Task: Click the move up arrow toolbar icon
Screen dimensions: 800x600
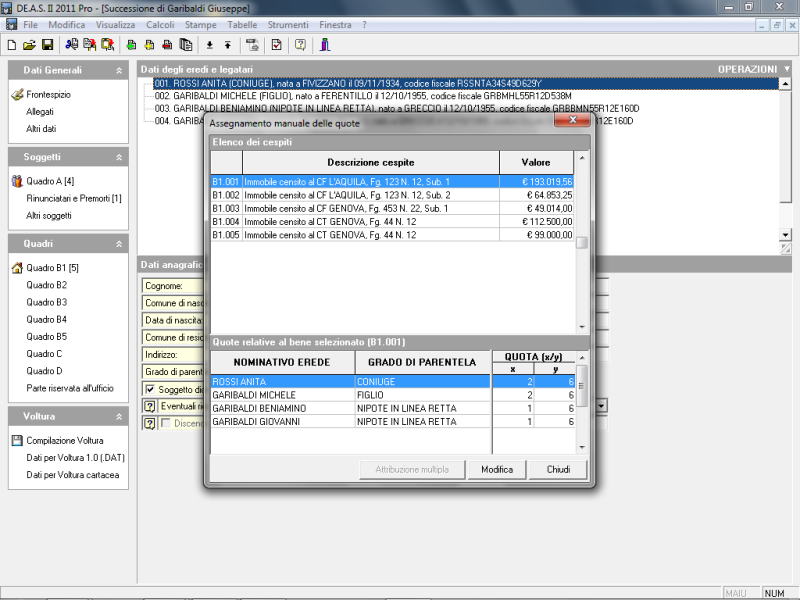Action: (x=228, y=45)
